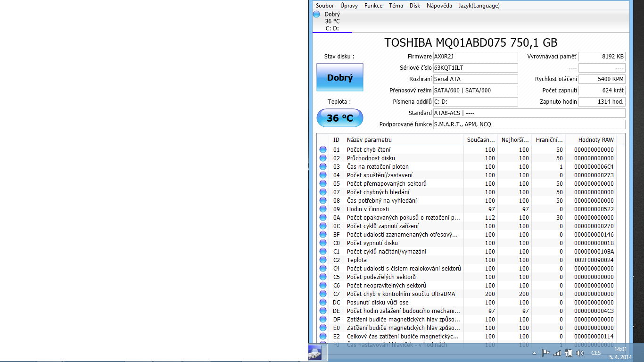Click the Rychlost otáčení field 5400 RPM
The image size is (644, 362).
602,79
